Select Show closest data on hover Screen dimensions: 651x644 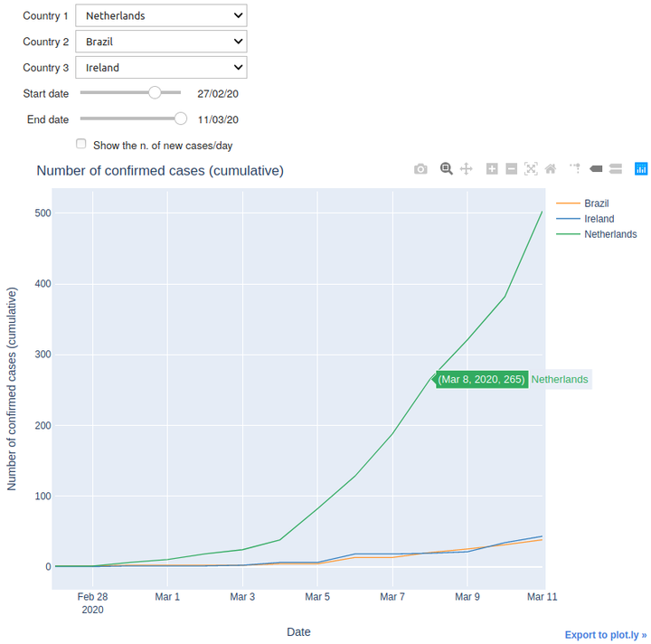point(596,168)
